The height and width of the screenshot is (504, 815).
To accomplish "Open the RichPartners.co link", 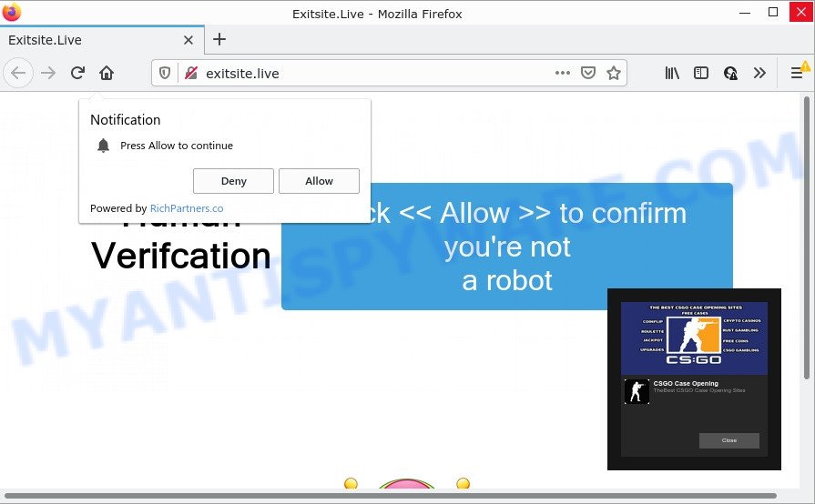I will point(187,208).
